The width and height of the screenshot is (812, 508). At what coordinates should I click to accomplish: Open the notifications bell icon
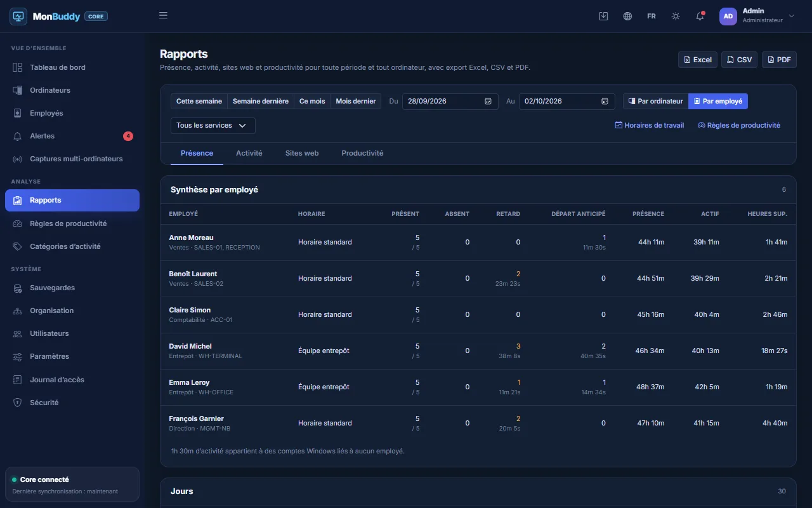pyautogui.click(x=700, y=16)
